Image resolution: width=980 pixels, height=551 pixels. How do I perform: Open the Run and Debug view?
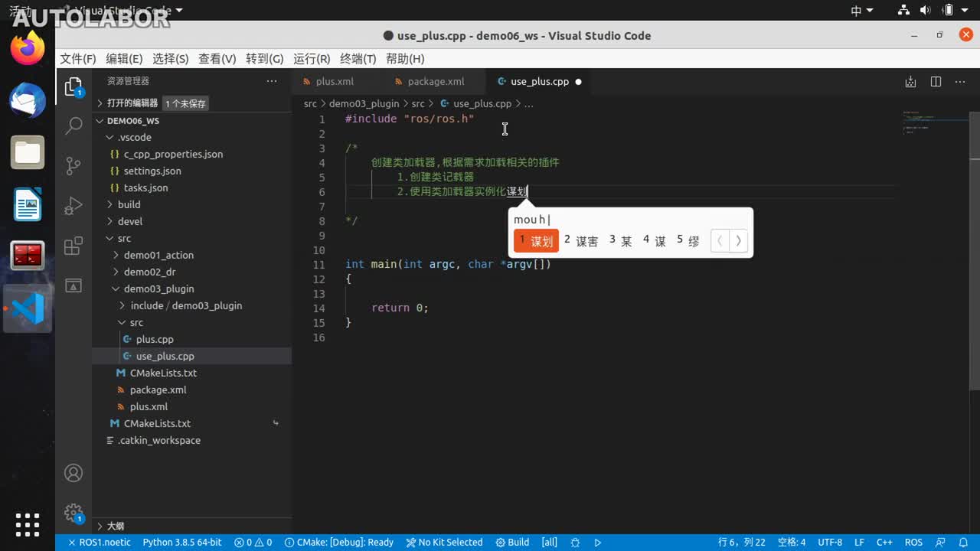point(73,206)
